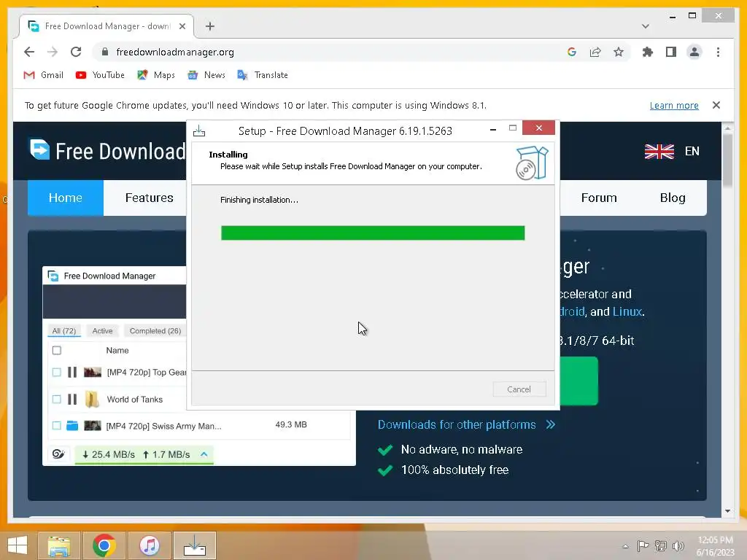Open News bookmark
The image size is (747, 560).
(x=206, y=75)
